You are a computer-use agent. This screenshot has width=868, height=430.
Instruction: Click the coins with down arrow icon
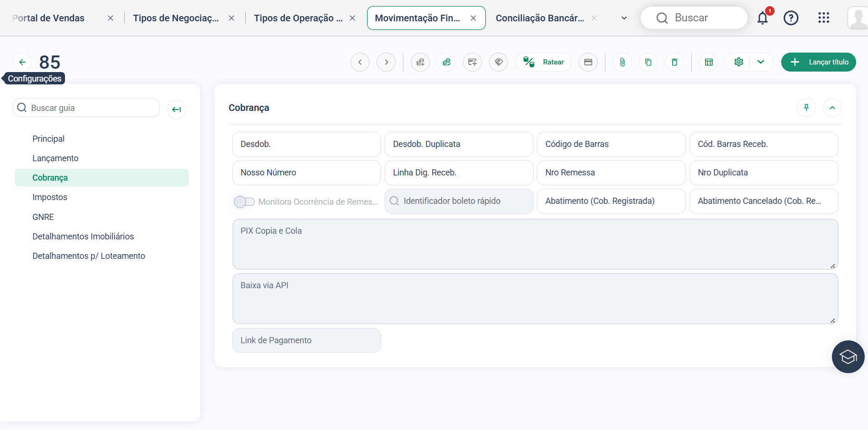[x=420, y=62]
